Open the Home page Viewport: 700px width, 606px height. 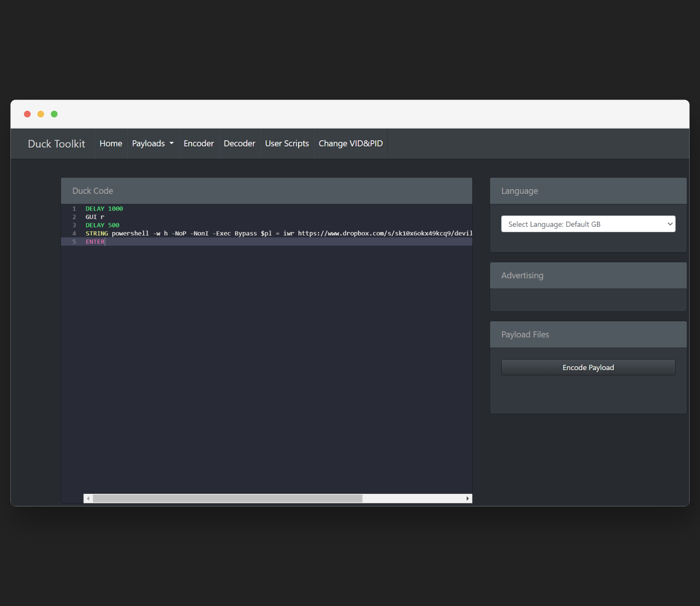coord(111,143)
